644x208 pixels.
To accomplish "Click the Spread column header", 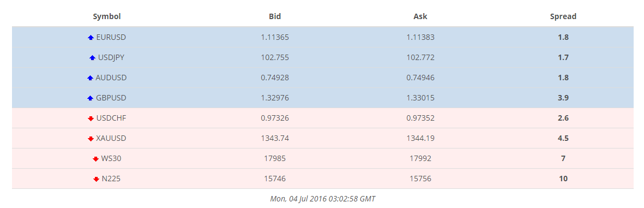I will coord(563,16).
